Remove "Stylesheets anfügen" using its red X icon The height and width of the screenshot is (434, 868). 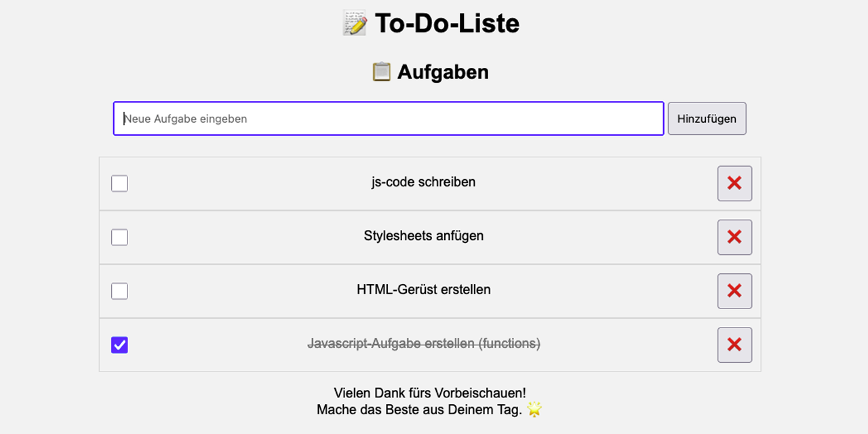pyautogui.click(x=734, y=237)
